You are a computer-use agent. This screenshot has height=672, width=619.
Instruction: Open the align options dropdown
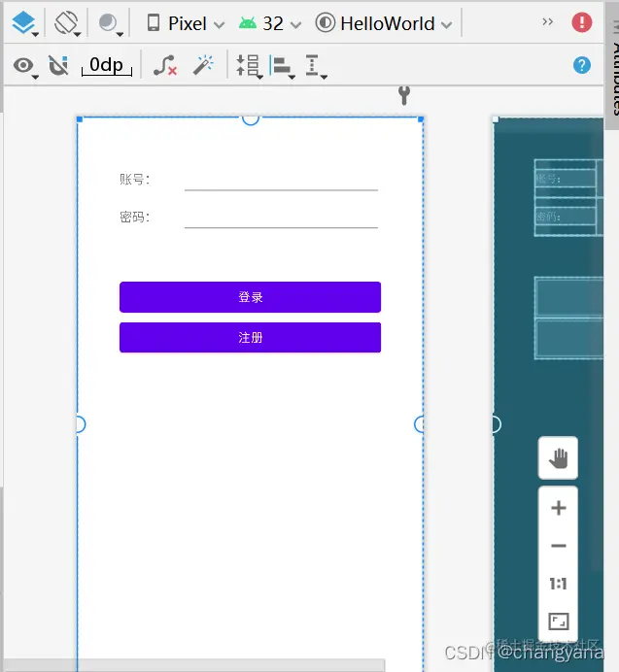click(x=282, y=66)
